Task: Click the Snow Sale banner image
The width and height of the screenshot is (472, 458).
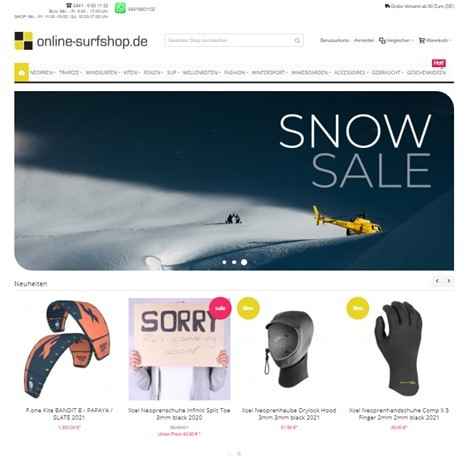Action: pyautogui.click(x=234, y=180)
